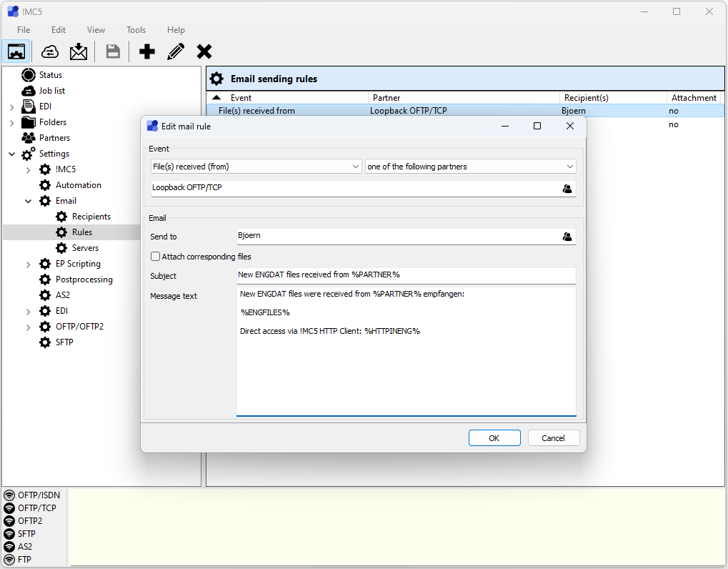
Task: Open the one of the following partners dropdown
Action: (470, 167)
